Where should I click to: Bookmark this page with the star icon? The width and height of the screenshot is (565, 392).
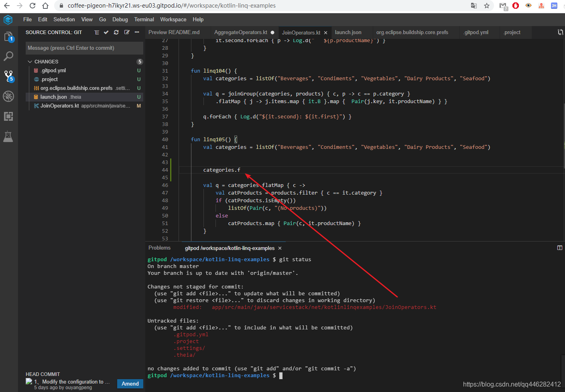[487, 6]
